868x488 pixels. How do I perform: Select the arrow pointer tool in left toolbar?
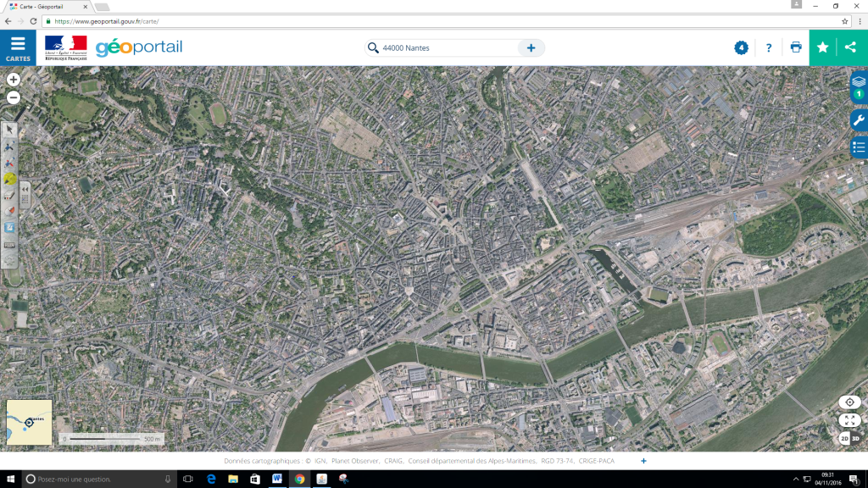point(9,130)
